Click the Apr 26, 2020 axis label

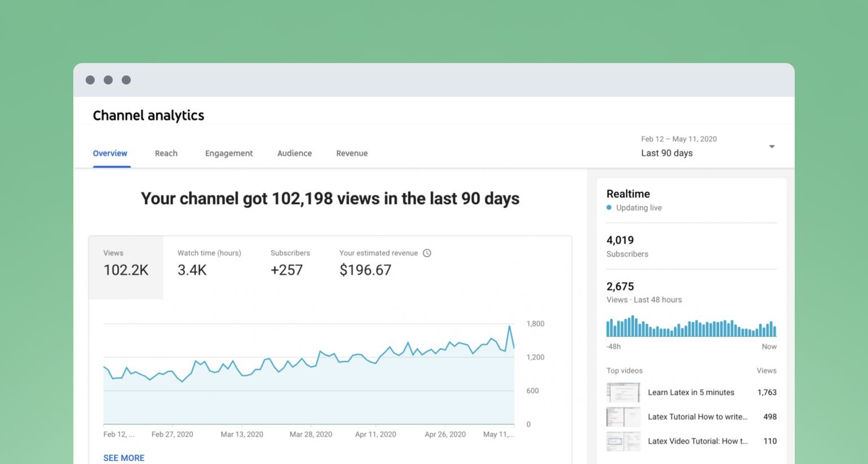pos(445,434)
